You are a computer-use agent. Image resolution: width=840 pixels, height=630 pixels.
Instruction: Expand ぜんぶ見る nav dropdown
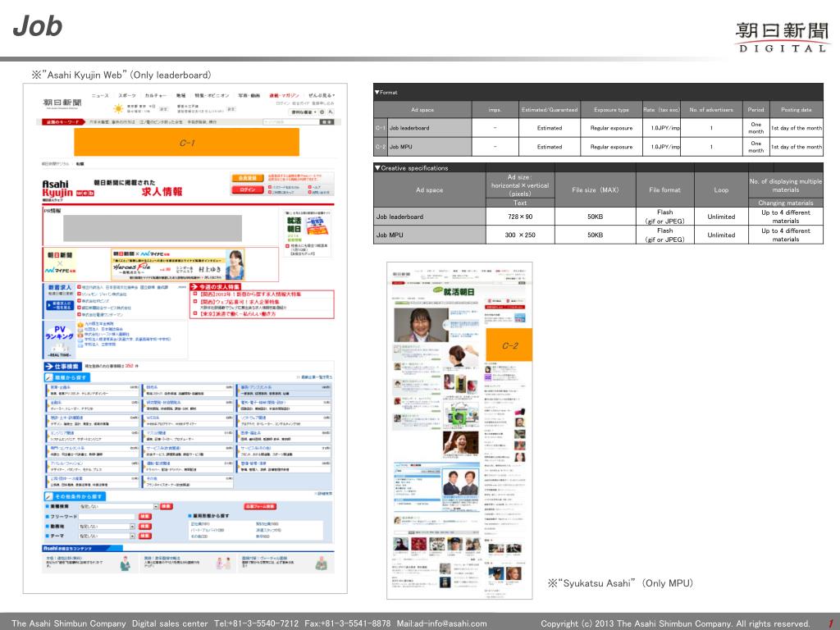tap(322, 96)
